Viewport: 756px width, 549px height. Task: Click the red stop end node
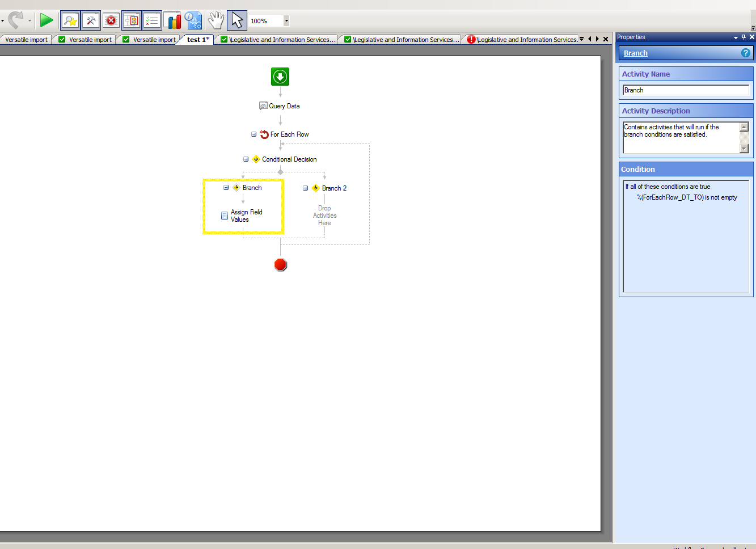point(280,265)
